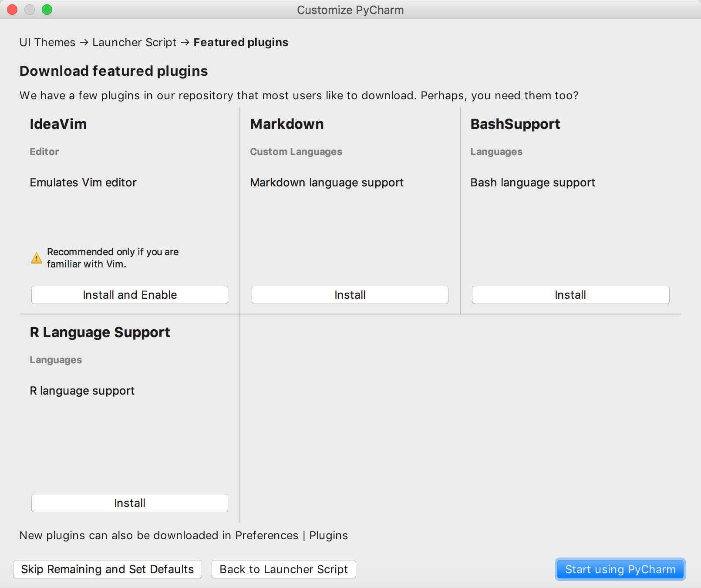Choose Skip Remaining and Set Defaults
Image resolution: width=701 pixels, height=588 pixels.
coord(107,569)
